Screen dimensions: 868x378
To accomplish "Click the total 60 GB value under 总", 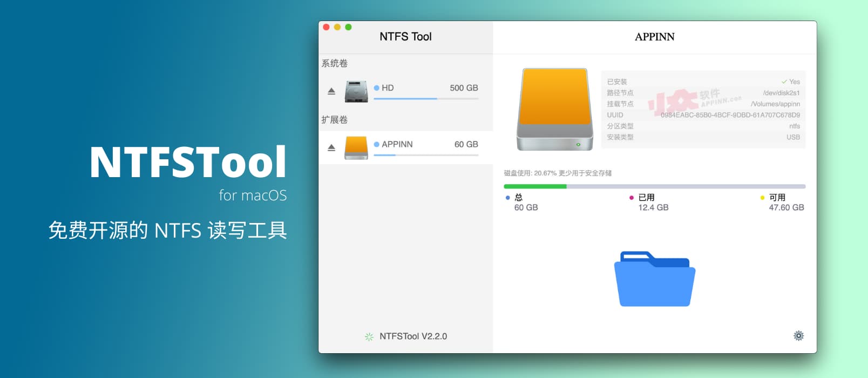I will click(526, 207).
